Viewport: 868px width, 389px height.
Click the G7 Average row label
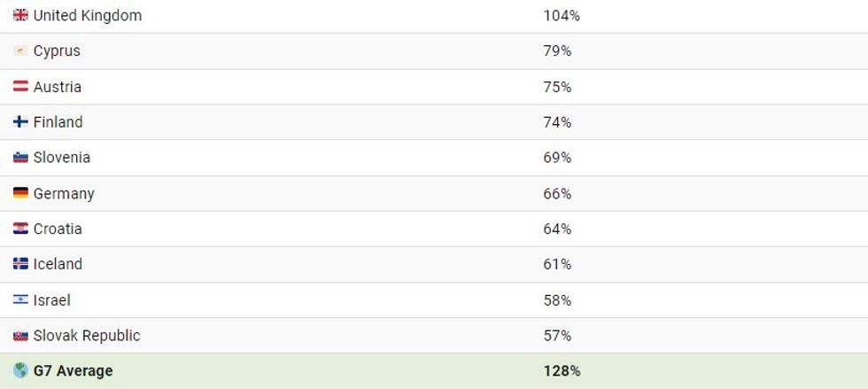(x=73, y=371)
